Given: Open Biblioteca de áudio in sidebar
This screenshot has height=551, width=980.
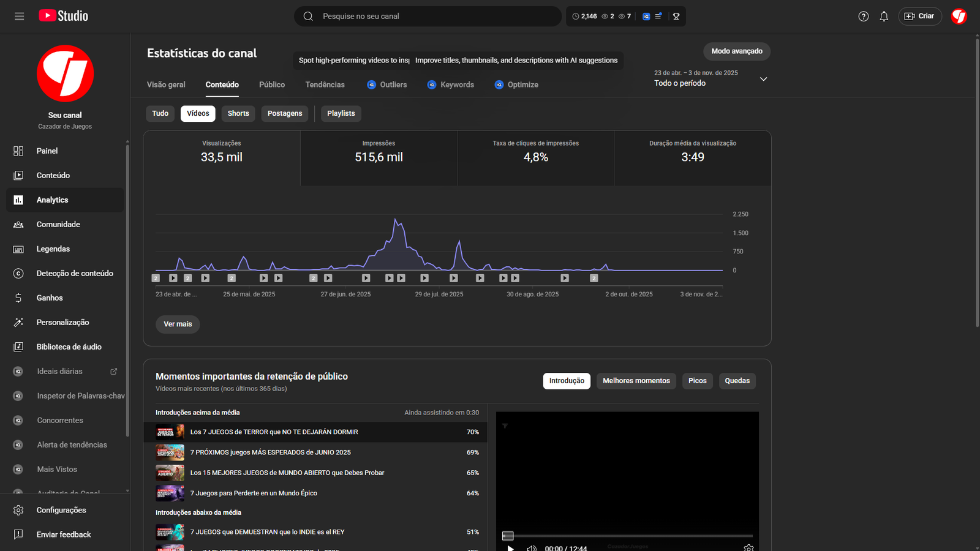Looking at the screenshot, I should point(69,347).
